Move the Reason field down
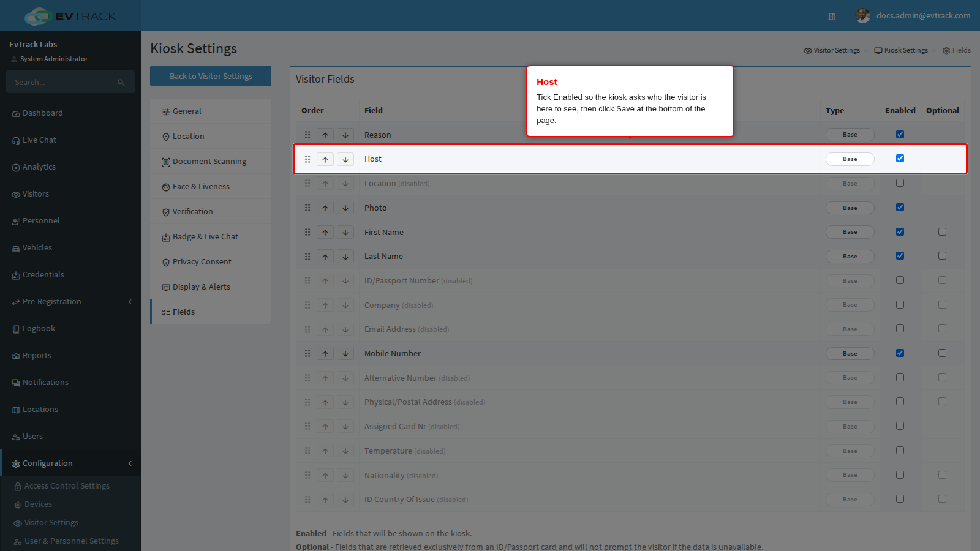Viewport: 980px width, 551px height. 345,135
